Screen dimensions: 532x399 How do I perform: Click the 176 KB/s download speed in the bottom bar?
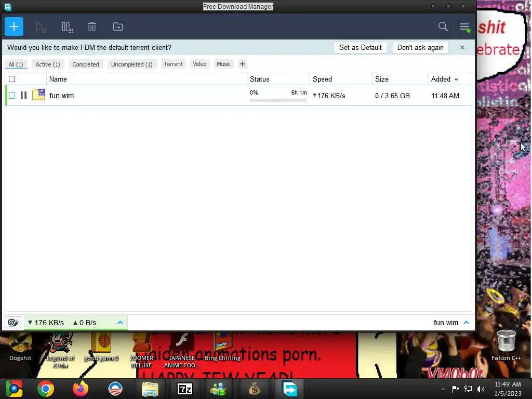[x=46, y=323]
